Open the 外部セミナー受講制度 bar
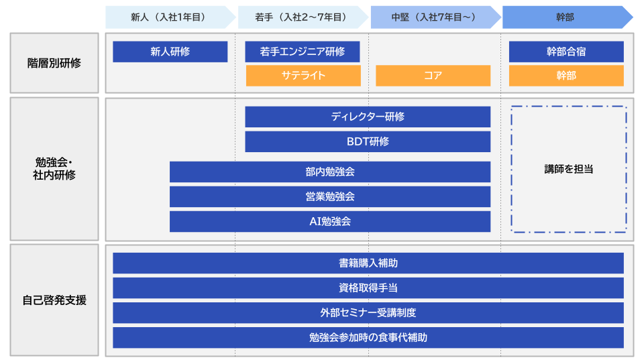The image size is (644, 362). click(x=368, y=313)
